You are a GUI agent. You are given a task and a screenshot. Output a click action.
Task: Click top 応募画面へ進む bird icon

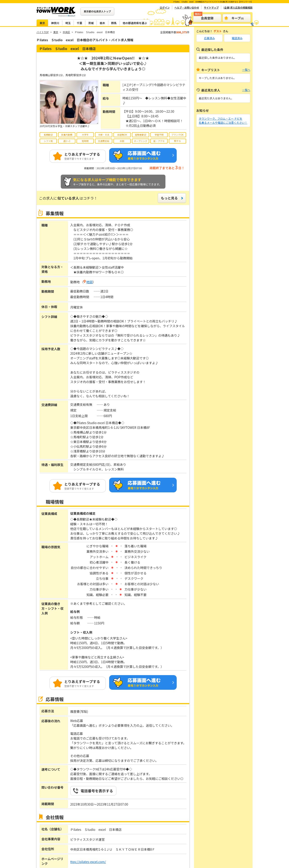(x=118, y=155)
